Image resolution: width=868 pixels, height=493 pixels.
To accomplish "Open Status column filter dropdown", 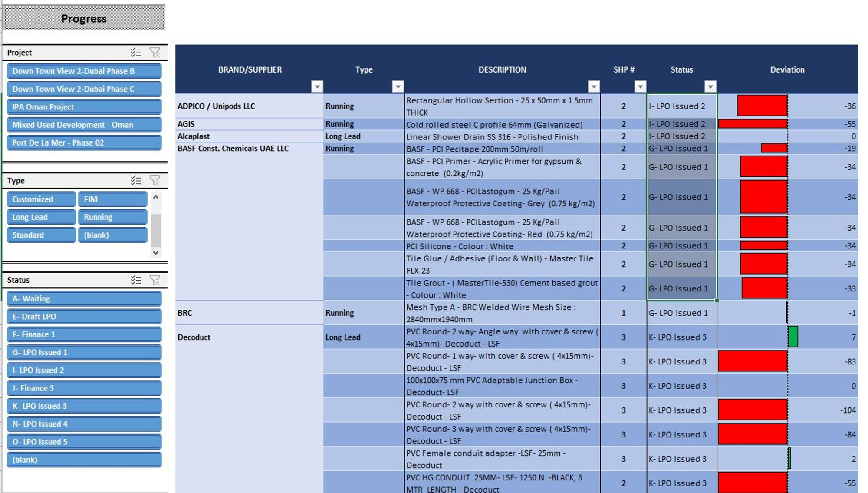I will coord(710,86).
